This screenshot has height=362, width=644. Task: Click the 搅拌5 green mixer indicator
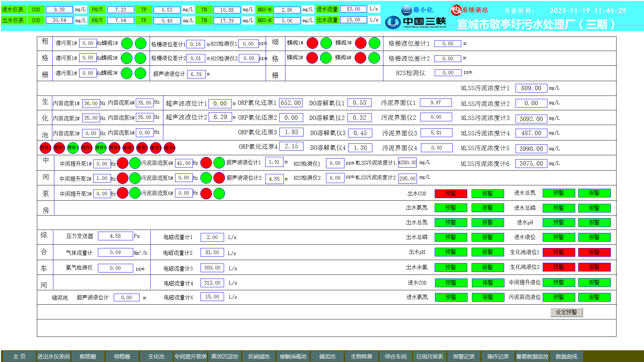[x=101, y=148]
